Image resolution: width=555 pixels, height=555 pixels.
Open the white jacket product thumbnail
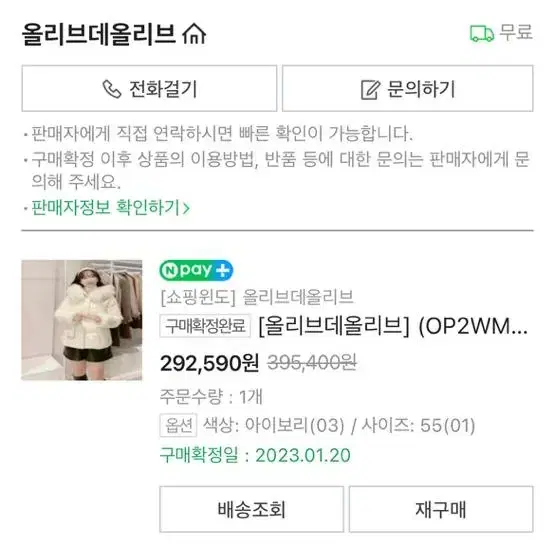(x=82, y=320)
